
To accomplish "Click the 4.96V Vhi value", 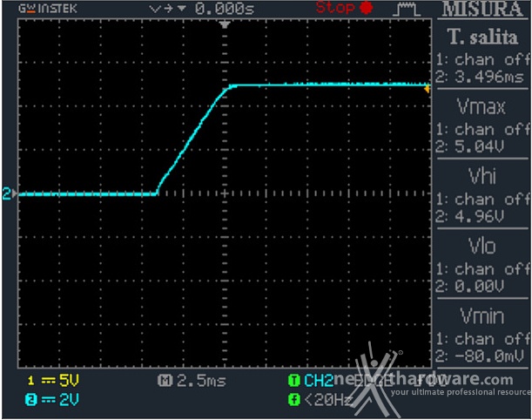I will pyautogui.click(x=479, y=217).
